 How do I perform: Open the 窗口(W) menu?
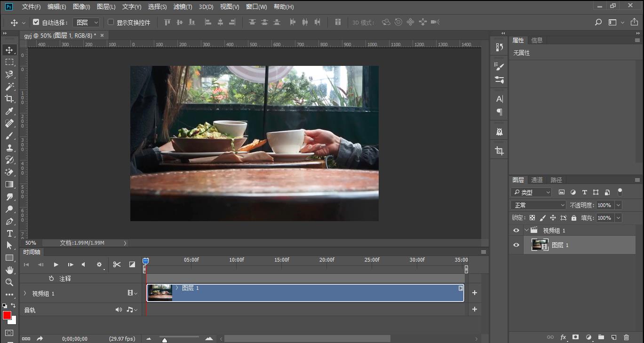click(x=256, y=7)
